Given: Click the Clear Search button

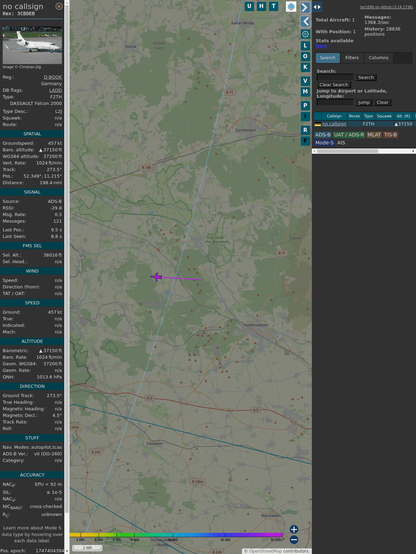Looking at the screenshot, I should point(334,85).
